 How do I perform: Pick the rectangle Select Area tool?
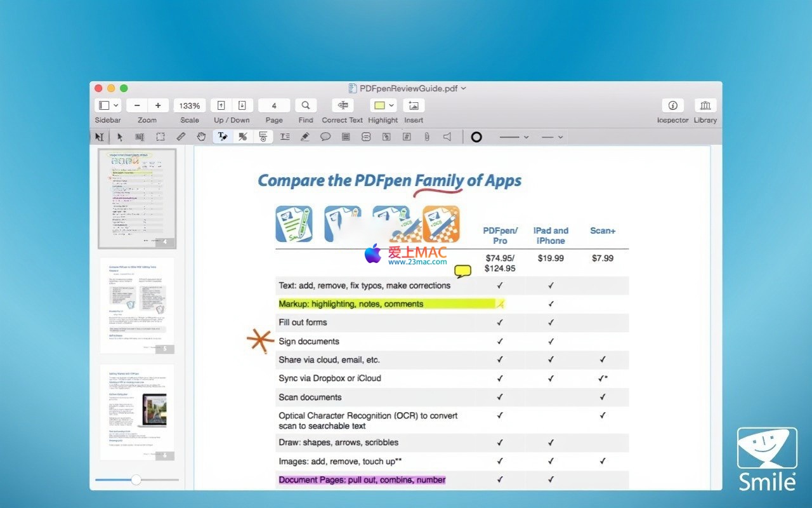[x=160, y=137]
